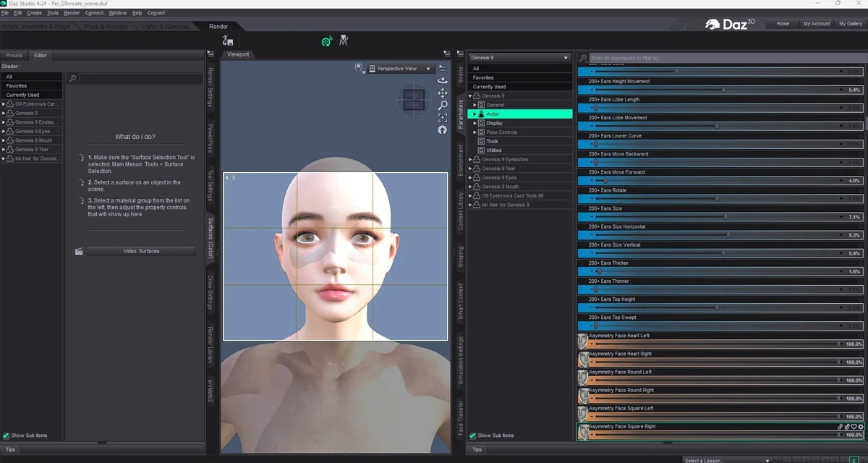Viewport: 868px width, 463px height.
Task: Activate the green universal manipulation tool icon
Action: tap(327, 41)
